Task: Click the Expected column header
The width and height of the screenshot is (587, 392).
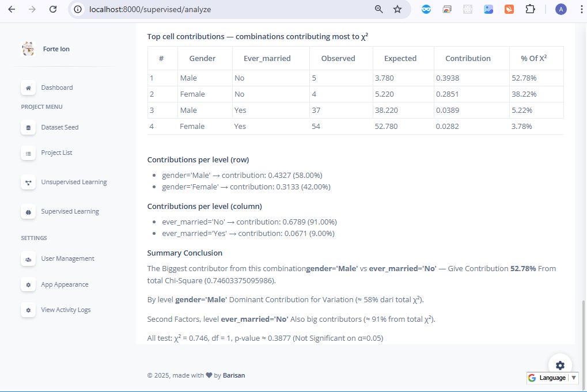Action: (400, 58)
